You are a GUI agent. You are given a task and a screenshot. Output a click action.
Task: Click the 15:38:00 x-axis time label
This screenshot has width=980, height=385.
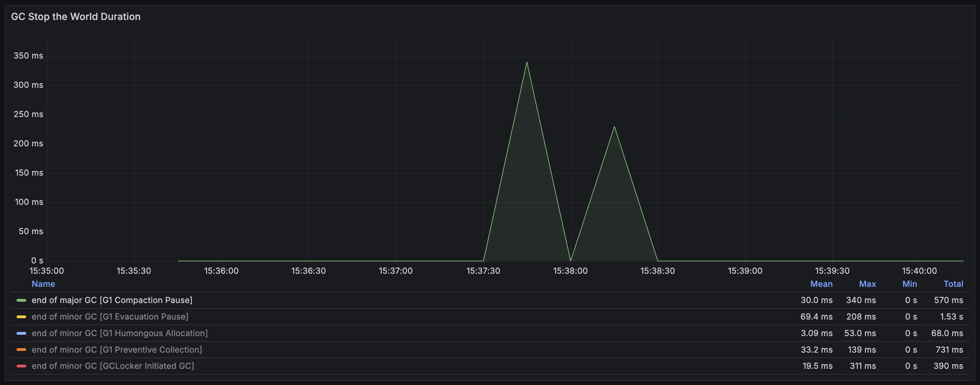click(570, 271)
